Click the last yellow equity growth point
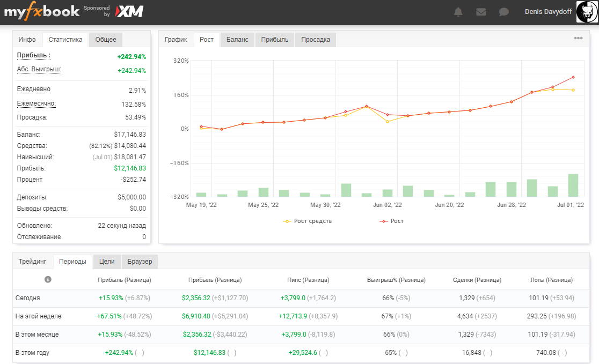 pos(573,90)
